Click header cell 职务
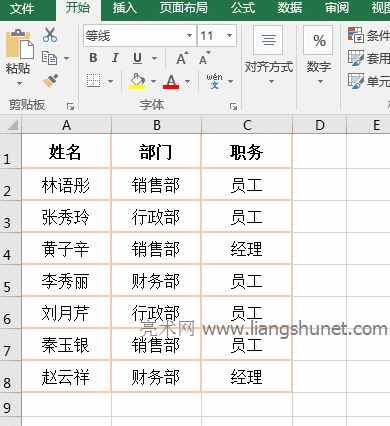This screenshot has height=426, width=390. [247, 151]
